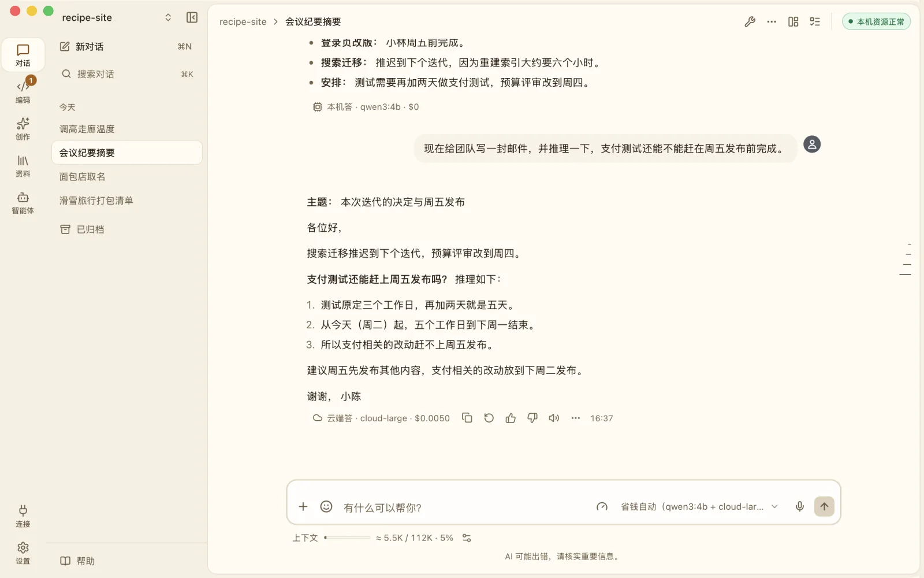
Task: Expand the recipe-site workspace switcher
Action: pos(168,17)
